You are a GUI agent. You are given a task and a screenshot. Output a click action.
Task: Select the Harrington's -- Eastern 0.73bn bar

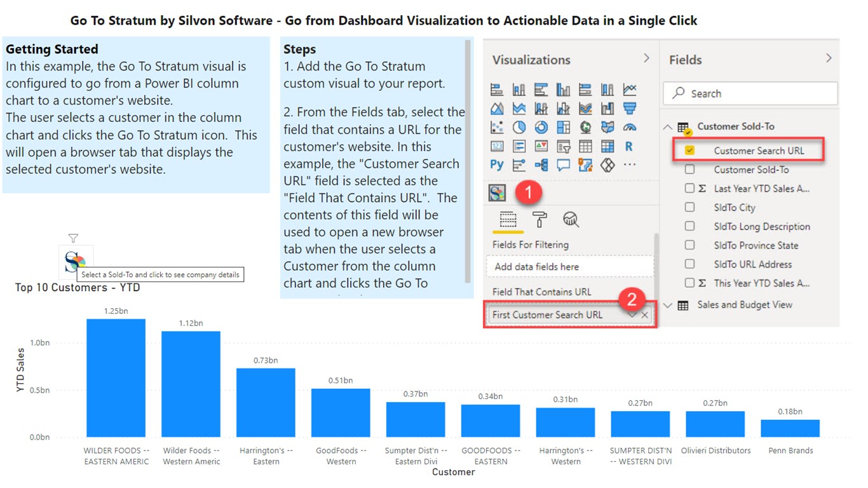coord(266,403)
